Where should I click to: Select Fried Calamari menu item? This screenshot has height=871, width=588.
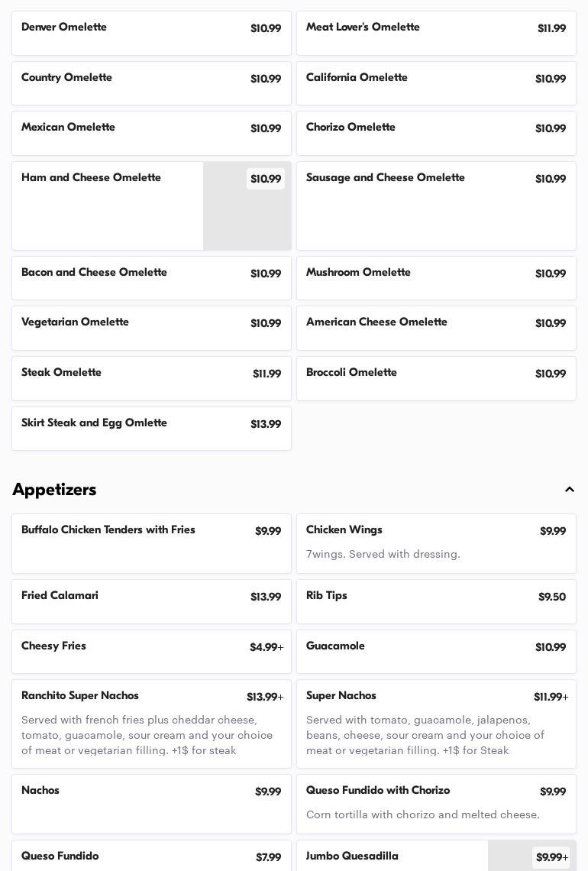[151, 601]
